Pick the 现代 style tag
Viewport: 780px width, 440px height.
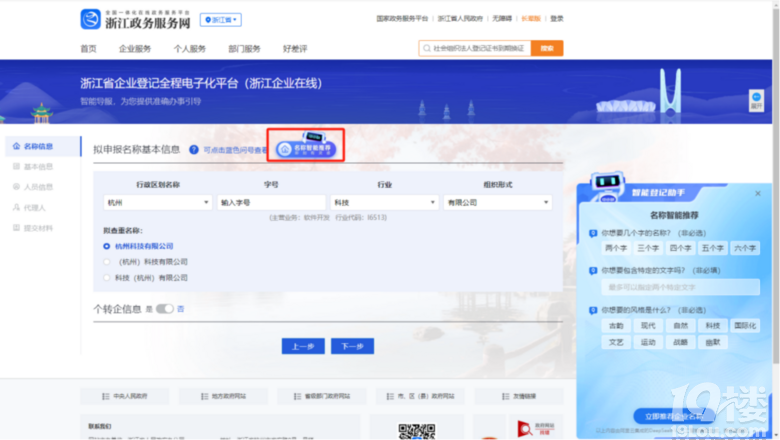coord(648,326)
